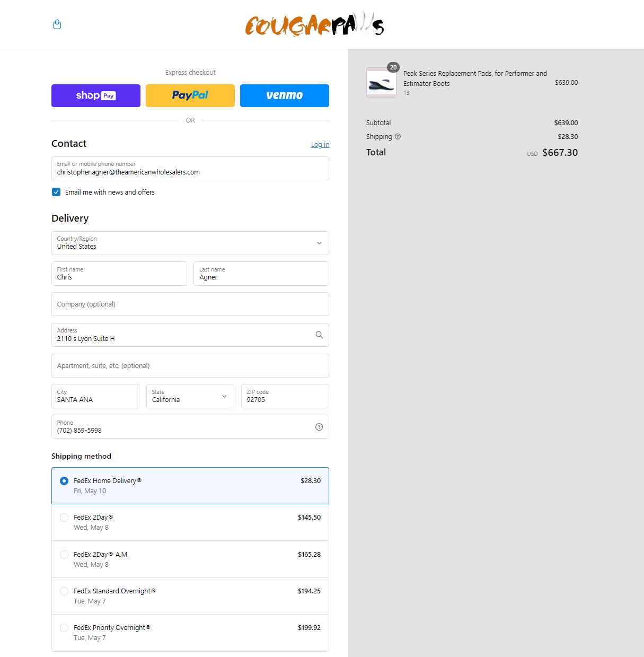This screenshot has height=657, width=644.
Task: Choose FedEx Standard Overnight shipping
Action: [190, 596]
